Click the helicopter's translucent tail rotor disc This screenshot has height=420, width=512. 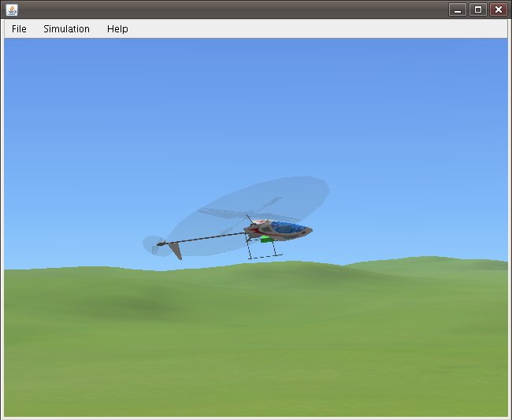[x=150, y=244]
